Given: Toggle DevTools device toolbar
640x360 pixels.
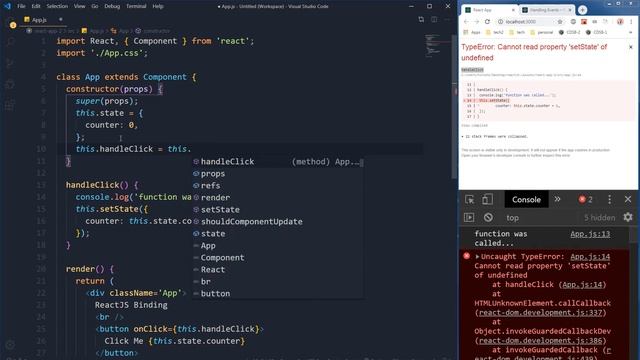Looking at the screenshot, I should [487, 200].
